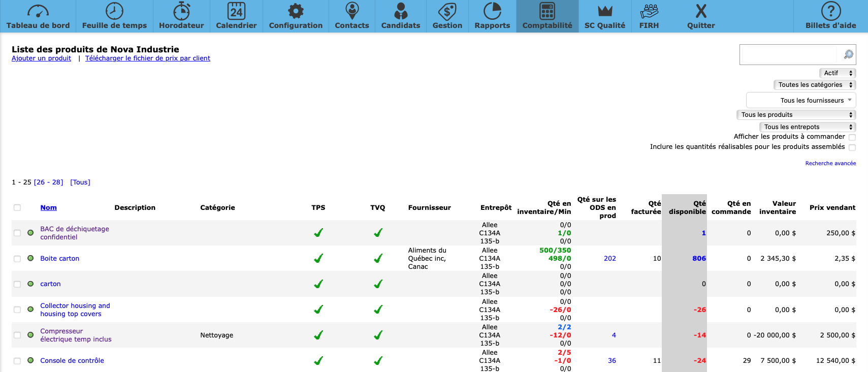Viewport: 868px width, 372px height.
Task: Toggle the select-all checkbox in table header
Action: (x=17, y=207)
